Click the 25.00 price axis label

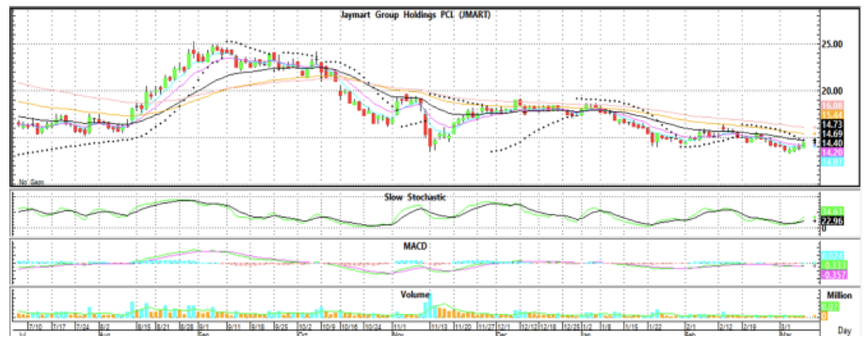(x=834, y=44)
